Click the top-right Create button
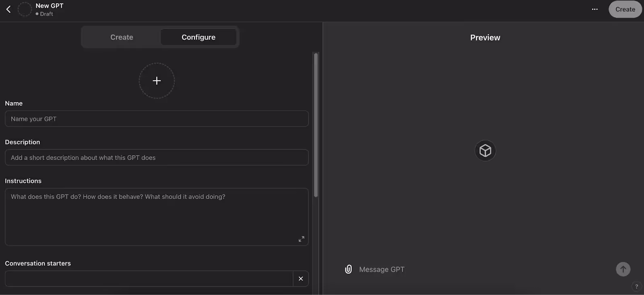644x295 pixels. (x=625, y=9)
